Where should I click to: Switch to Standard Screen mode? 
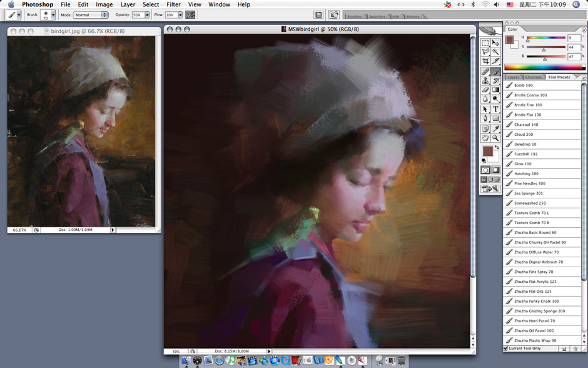484,180
